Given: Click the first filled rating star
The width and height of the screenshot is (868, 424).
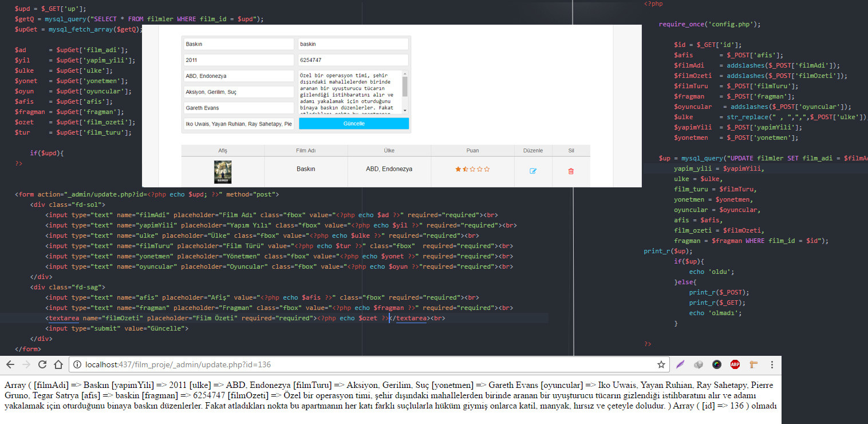Looking at the screenshot, I should [x=458, y=169].
